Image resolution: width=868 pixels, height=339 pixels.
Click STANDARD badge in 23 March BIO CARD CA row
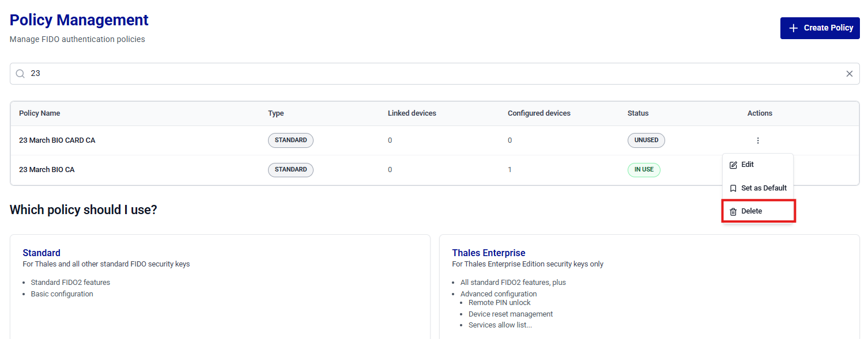click(290, 140)
